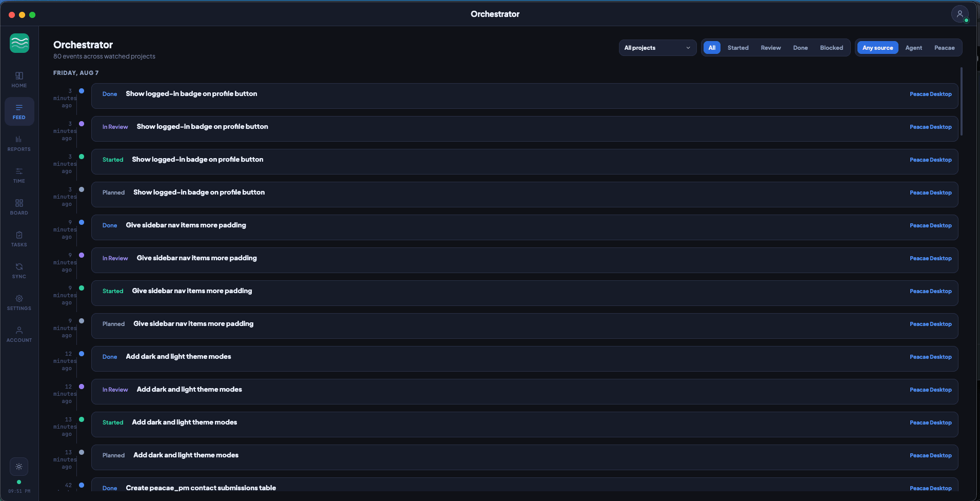This screenshot has width=980, height=501.
Task: Open In Review event 'Add dark and light theme'
Action: point(525,391)
